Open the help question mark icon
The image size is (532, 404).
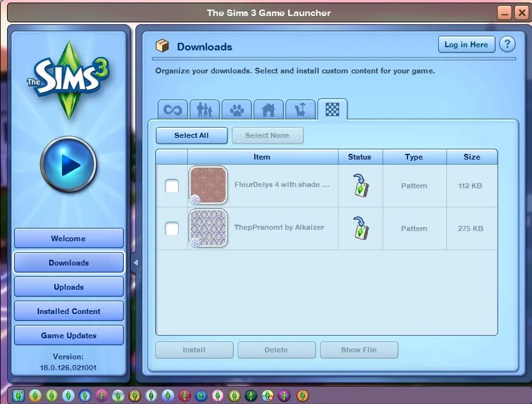click(507, 44)
